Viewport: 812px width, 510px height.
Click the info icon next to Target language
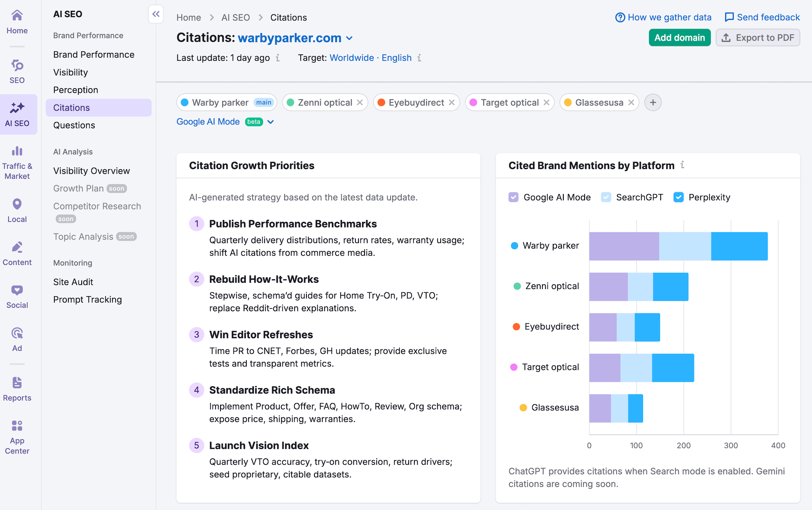419,58
